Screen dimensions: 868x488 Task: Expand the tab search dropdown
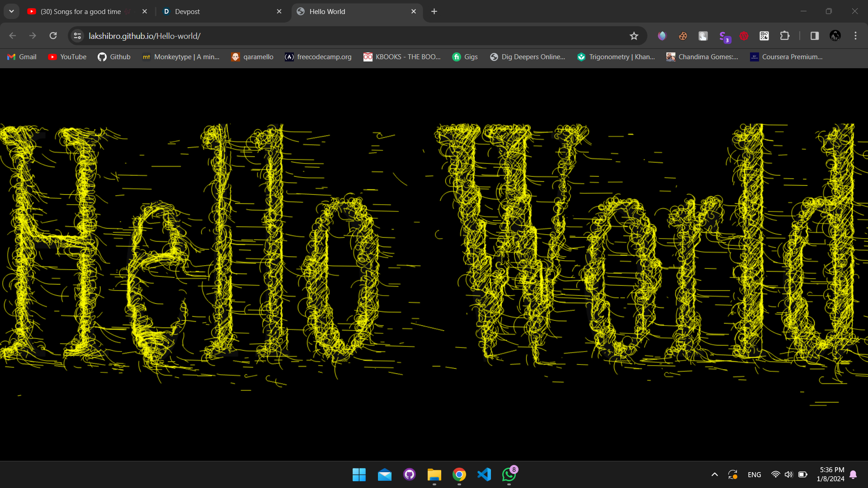coord(11,11)
